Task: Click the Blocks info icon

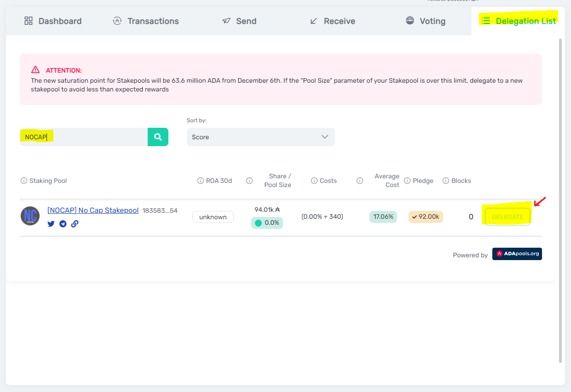Action: click(x=446, y=181)
